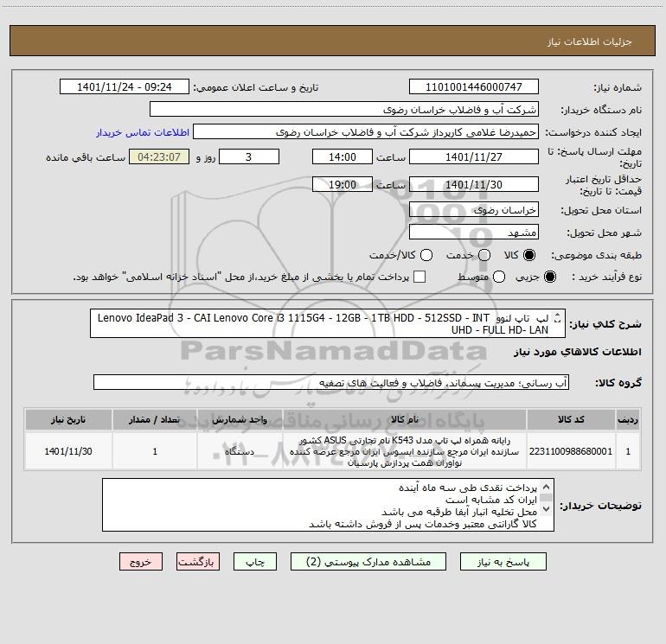
Task: Click the ردیف column header
Action: [x=628, y=419]
